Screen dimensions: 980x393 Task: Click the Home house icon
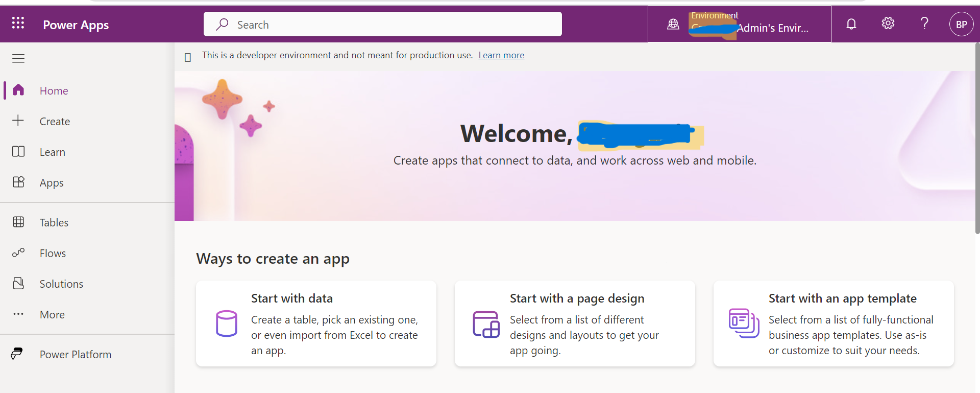tap(18, 90)
